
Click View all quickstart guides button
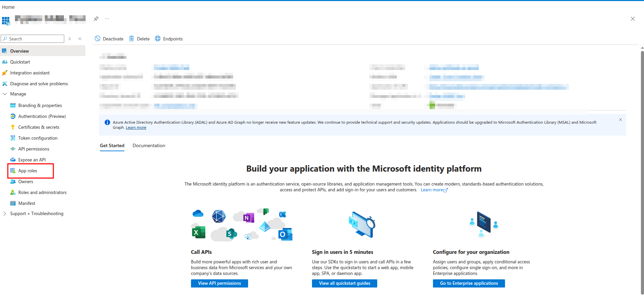tap(345, 283)
